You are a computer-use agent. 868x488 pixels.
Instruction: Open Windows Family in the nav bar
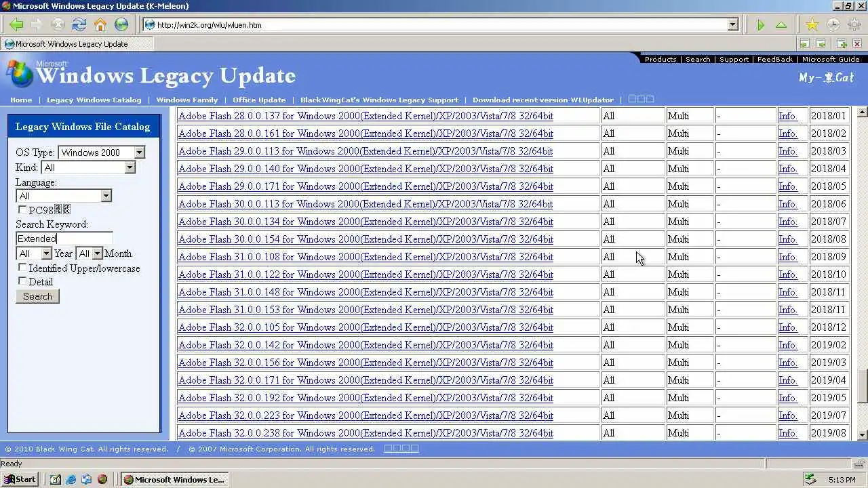point(187,100)
